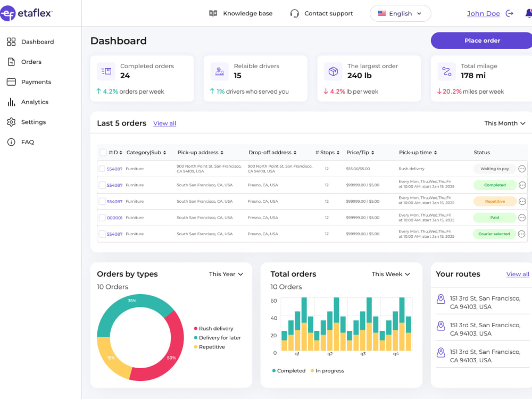Check the Repetitive order row checkbox
The width and height of the screenshot is (532, 399).
click(x=102, y=201)
